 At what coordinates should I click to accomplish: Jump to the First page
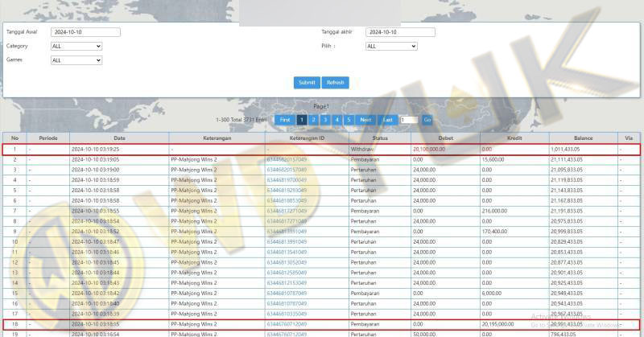tap(285, 120)
